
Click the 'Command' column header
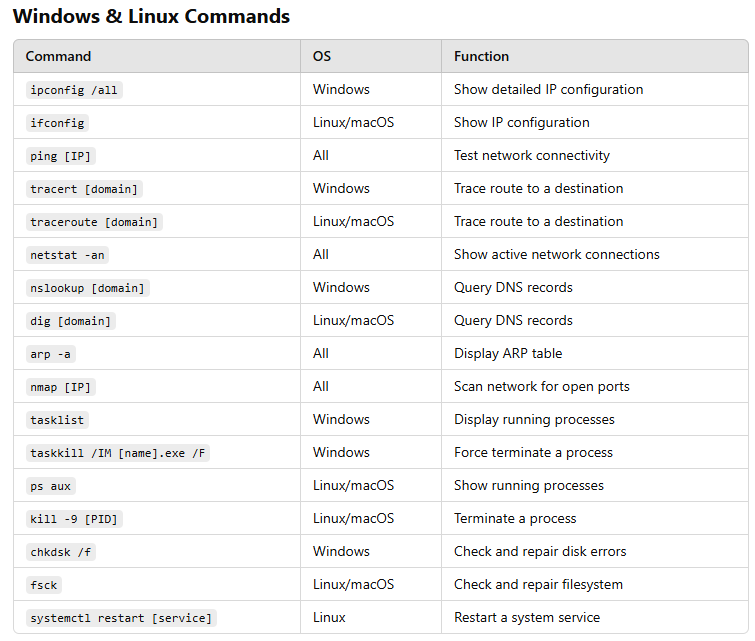click(x=58, y=56)
